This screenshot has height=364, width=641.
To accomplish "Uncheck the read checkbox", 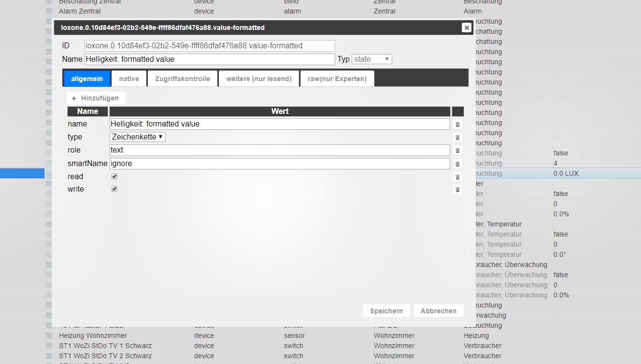I will [114, 176].
